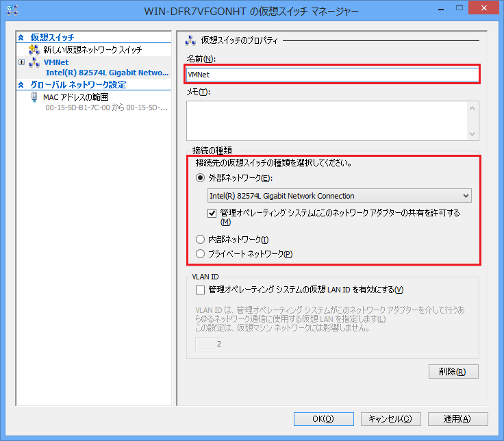Select 新しい仮想ネットワーク スイッチ in list
This screenshot has width=504, height=441.
(92, 50)
